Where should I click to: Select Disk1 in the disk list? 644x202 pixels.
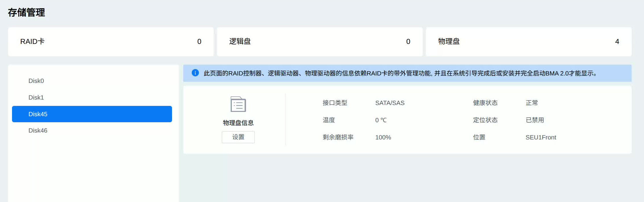[36, 98]
